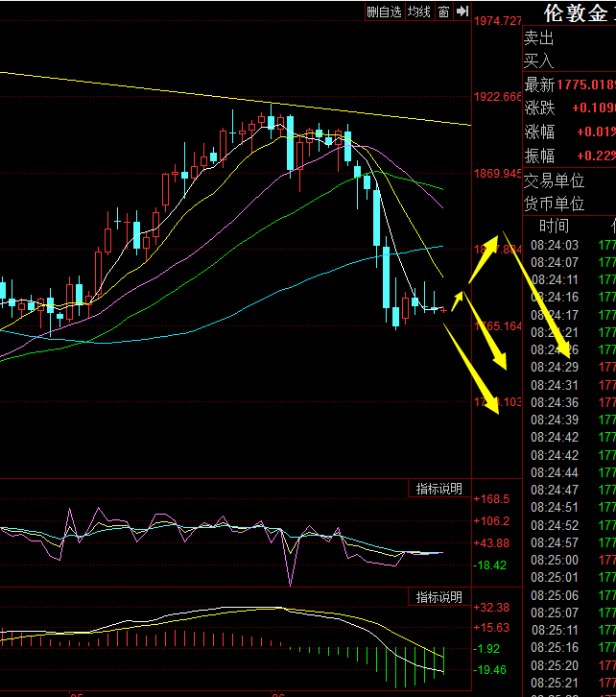Click the 货币单位 label
Viewport: 616px width, 697px height.
[554, 204]
